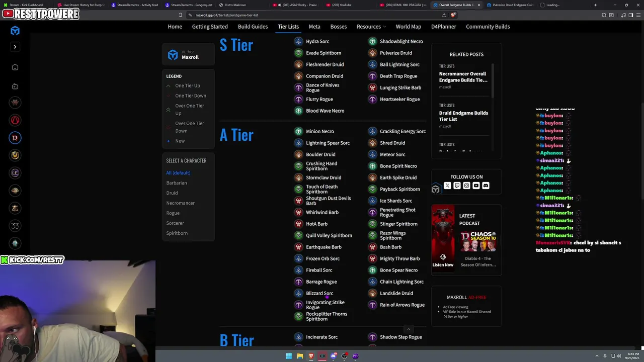
Task: Select the red Borderlands vault icon in the sidebar
Action: [15, 120]
